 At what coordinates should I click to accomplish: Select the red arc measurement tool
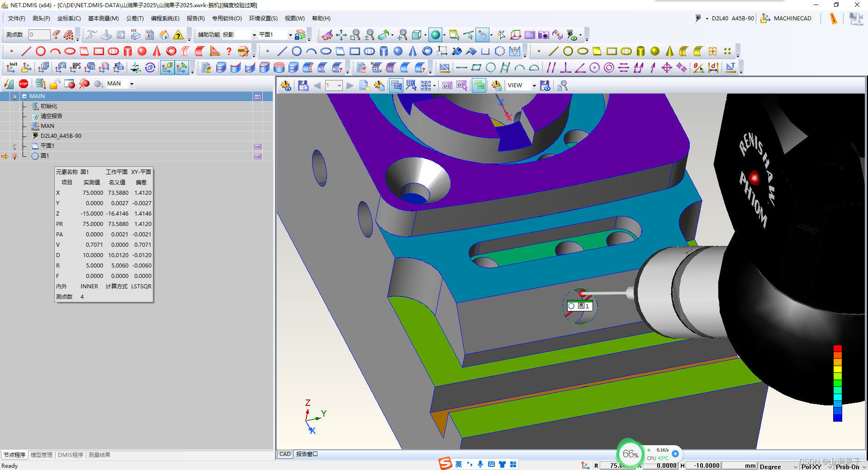click(x=55, y=51)
